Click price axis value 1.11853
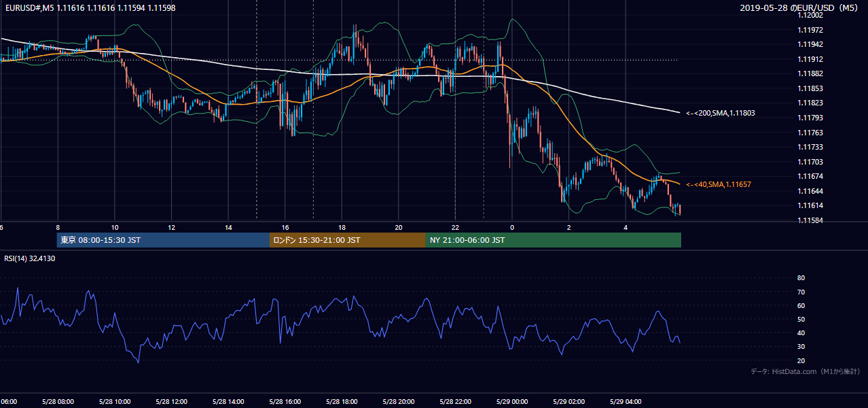Screen dimensions: 868x408 tap(810, 88)
